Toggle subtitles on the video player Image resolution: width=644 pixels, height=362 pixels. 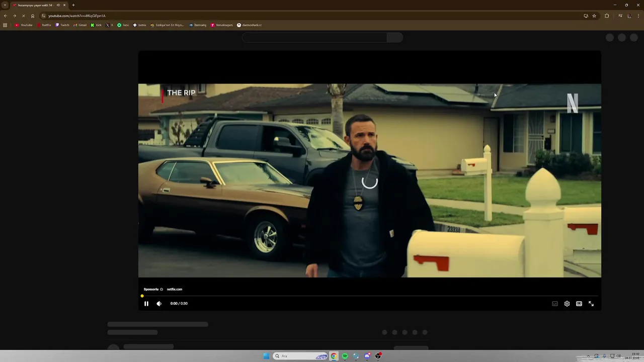(555, 304)
